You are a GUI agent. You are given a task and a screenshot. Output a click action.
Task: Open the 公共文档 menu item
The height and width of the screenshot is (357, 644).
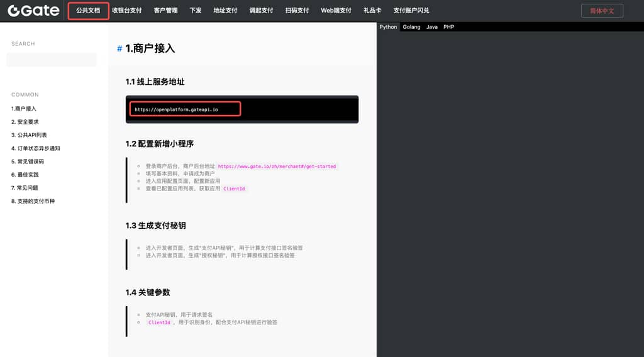pos(88,11)
